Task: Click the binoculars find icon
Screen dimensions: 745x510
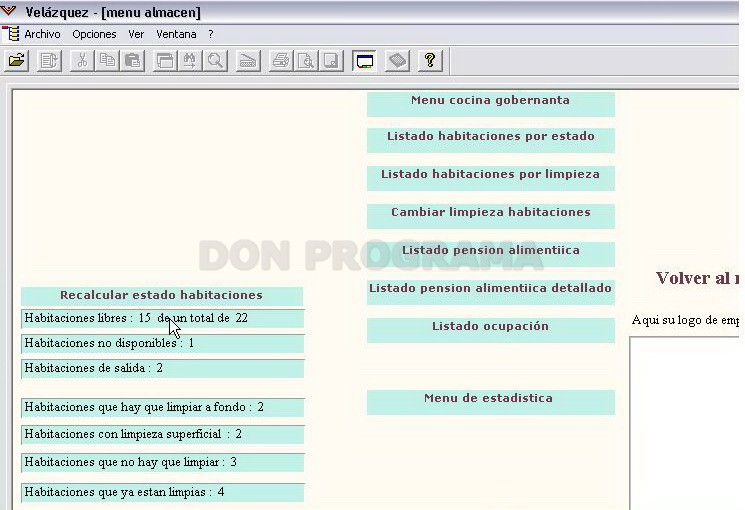Action: (x=190, y=61)
